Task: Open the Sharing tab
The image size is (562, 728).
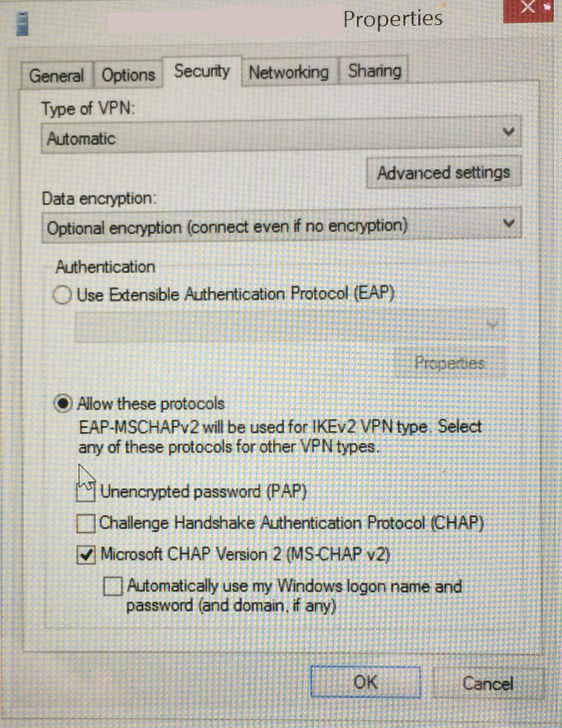Action: pos(374,71)
